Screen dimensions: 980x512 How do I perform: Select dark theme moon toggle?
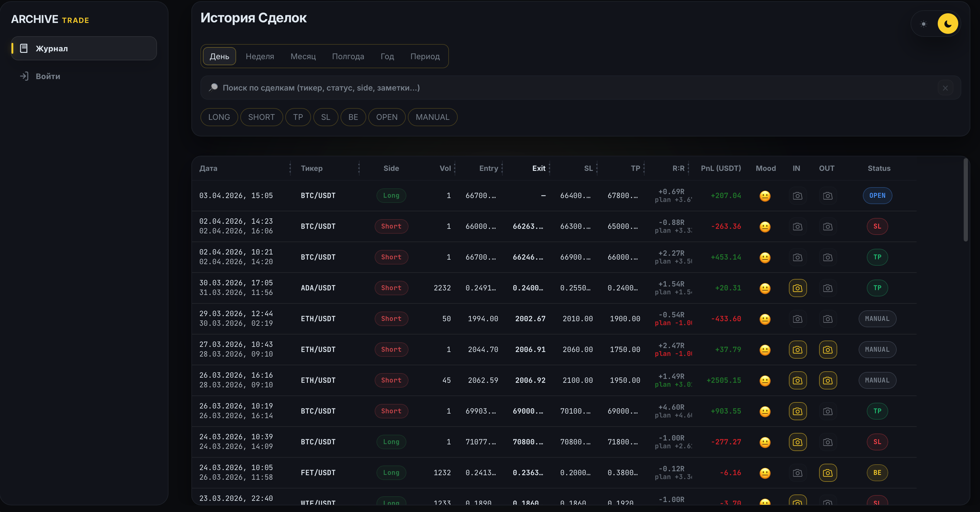pos(947,24)
